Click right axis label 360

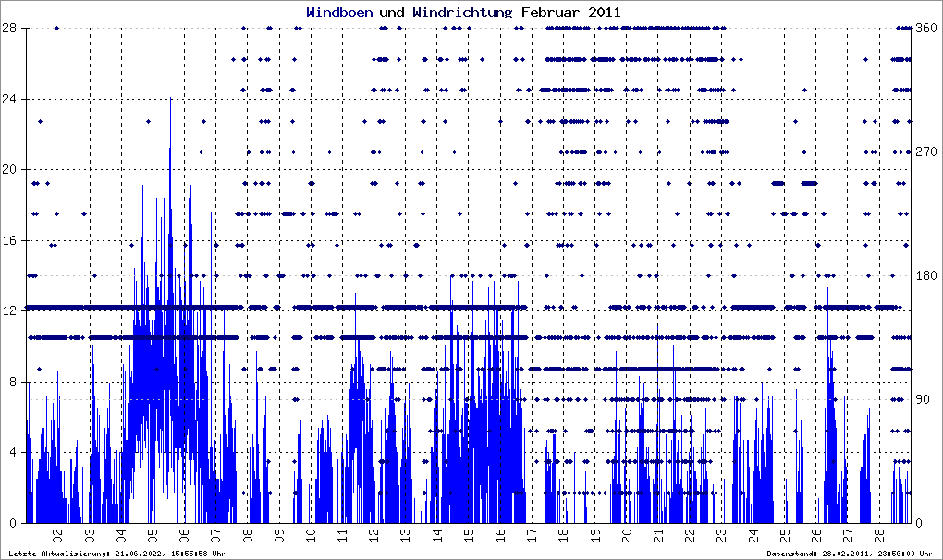(926, 28)
